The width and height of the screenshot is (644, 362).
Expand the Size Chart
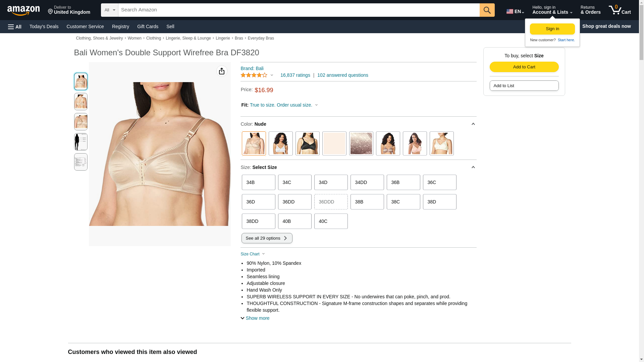point(253,254)
